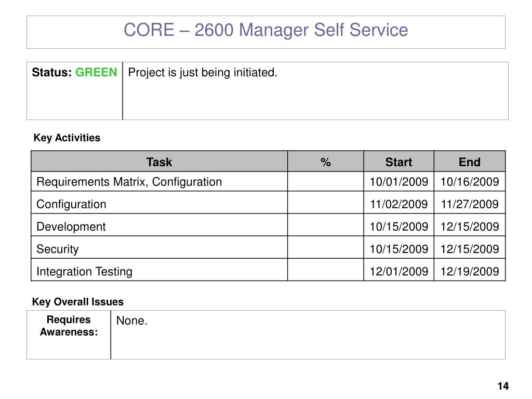Image resolution: width=532 pixels, height=399 pixels.
Task: Click the Start column header
Action: (x=398, y=162)
